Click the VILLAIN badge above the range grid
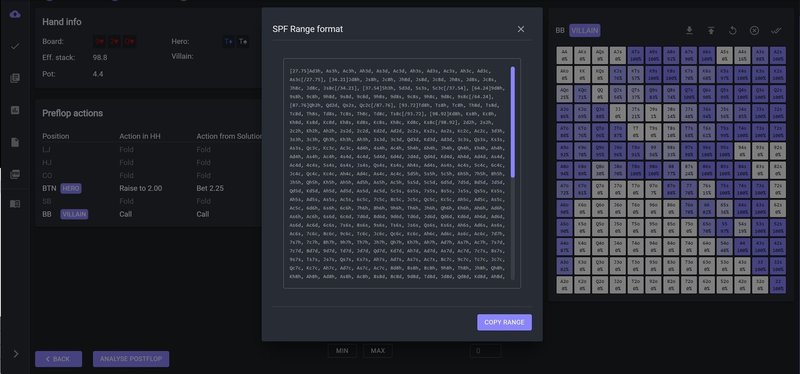The height and width of the screenshot is (374, 800). [x=585, y=31]
